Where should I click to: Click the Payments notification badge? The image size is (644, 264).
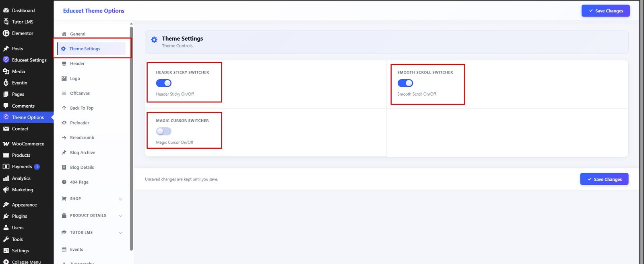[37, 167]
